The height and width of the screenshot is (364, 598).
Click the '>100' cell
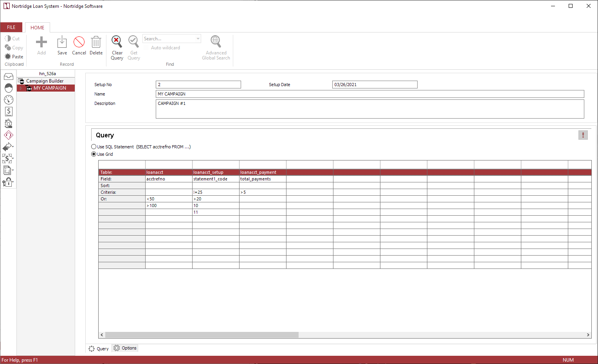(169, 205)
